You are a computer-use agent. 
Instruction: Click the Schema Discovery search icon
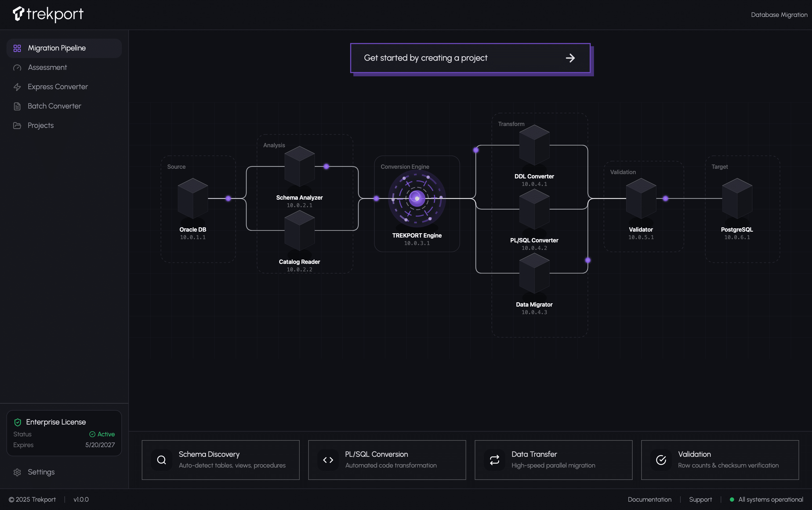point(161,460)
